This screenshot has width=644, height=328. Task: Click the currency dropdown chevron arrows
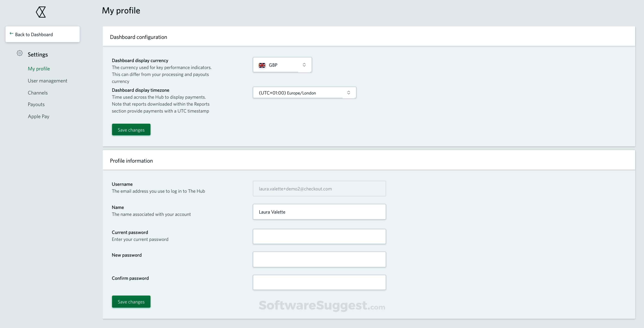(x=304, y=65)
